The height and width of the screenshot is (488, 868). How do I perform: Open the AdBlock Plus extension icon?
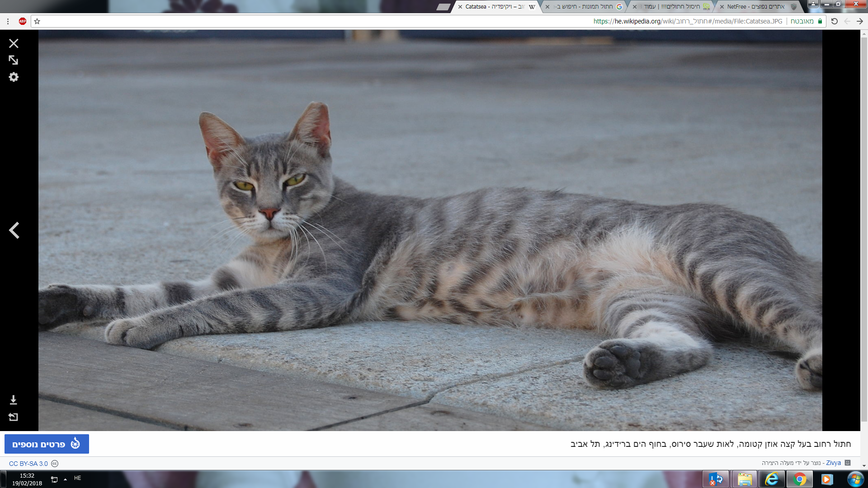click(23, 21)
